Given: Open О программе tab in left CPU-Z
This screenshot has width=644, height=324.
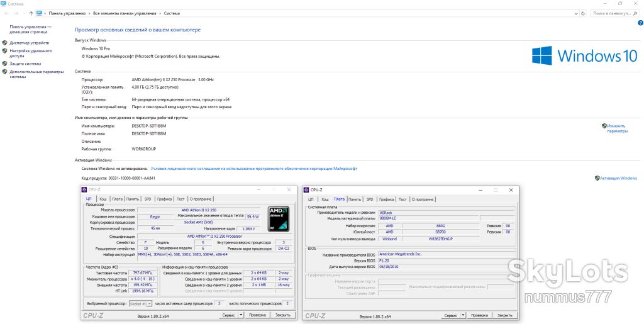Looking at the screenshot, I should tap(201, 199).
